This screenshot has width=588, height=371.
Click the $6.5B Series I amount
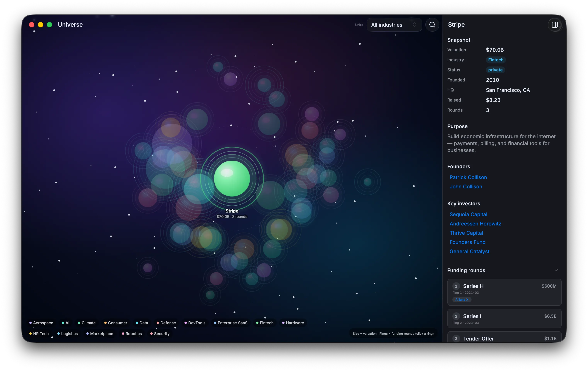550,316
